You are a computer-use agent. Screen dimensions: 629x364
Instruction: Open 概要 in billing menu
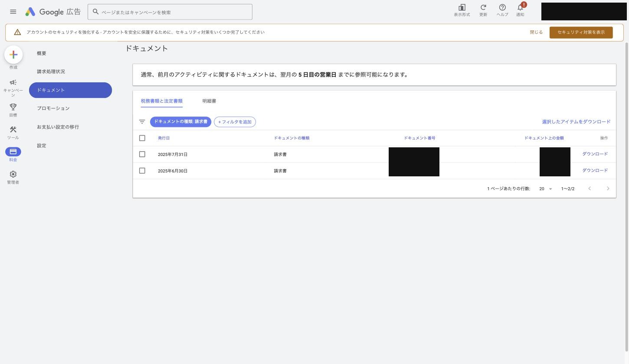click(42, 53)
